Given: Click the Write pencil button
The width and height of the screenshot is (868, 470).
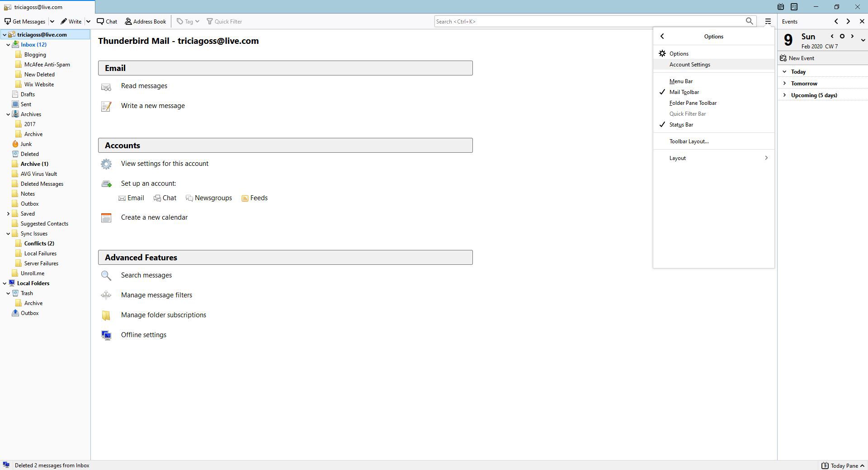Looking at the screenshot, I should pyautogui.click(x=71, y=21).
